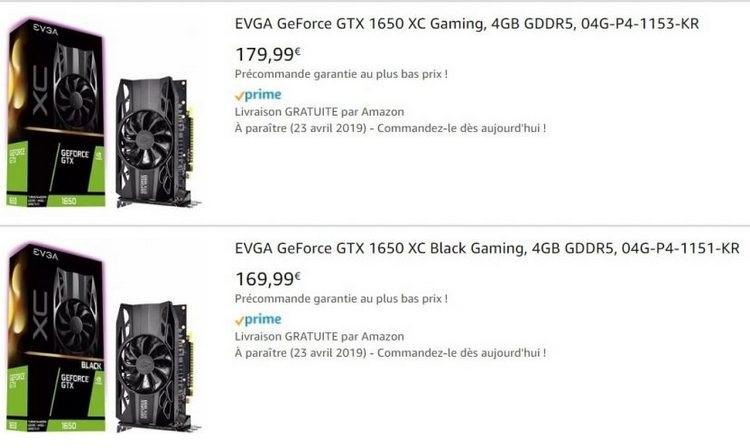
Task: Click the Précommande garantie text under 169,99€
Action: click(x=341, y=299)
